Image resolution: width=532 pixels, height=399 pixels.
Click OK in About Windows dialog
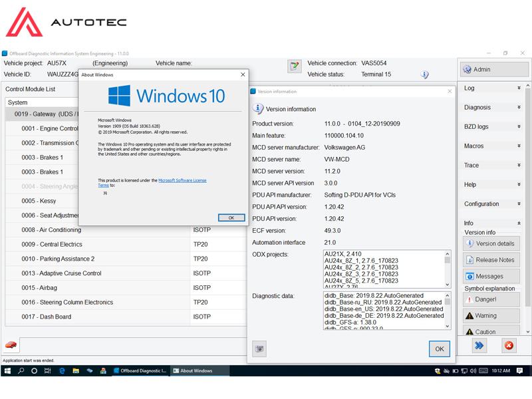point(231,218)
